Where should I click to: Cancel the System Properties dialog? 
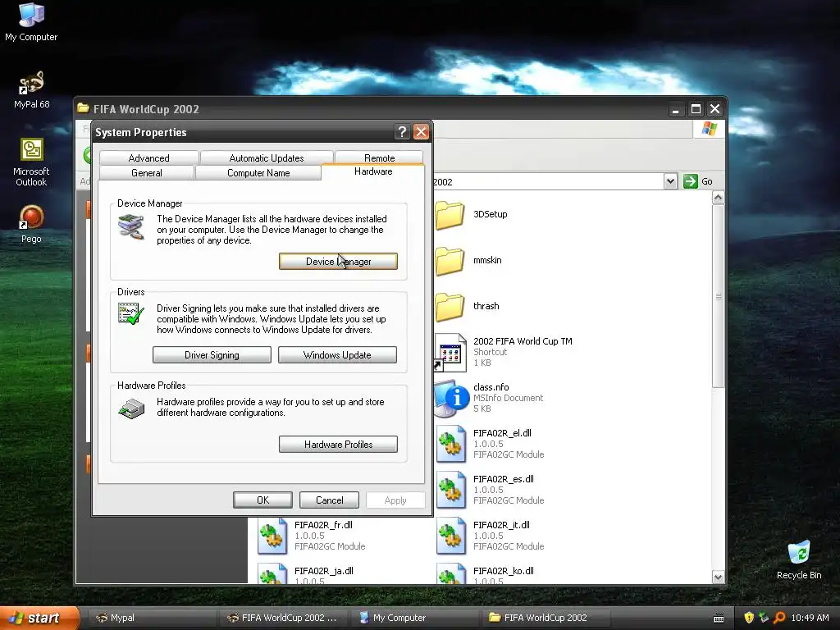(x=329, y=500)
